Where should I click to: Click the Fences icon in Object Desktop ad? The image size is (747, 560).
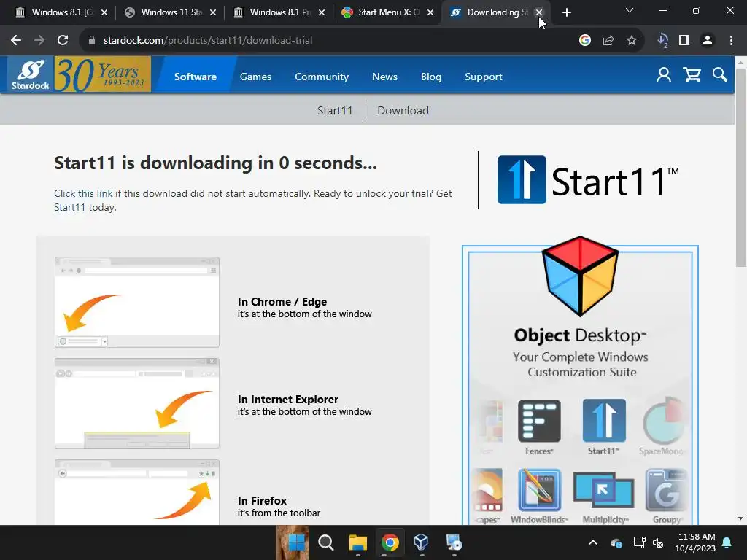coord(539,421)
